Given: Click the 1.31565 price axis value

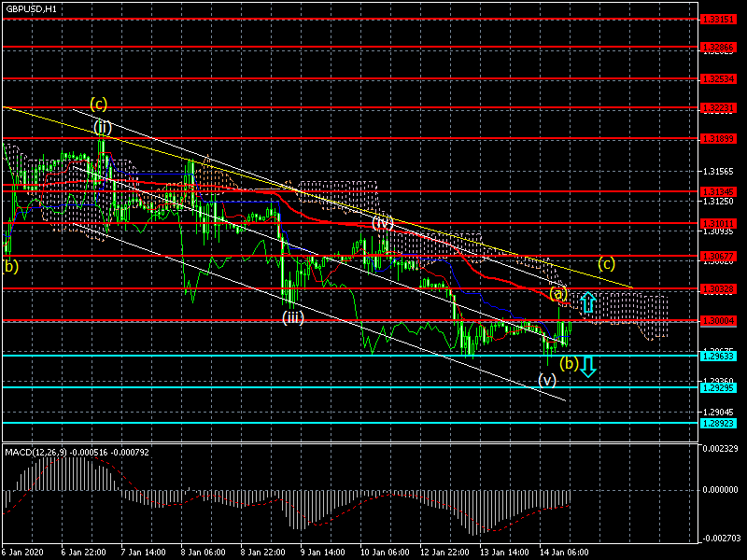Looking at the screenshot, I should click(x=719, y=172).
